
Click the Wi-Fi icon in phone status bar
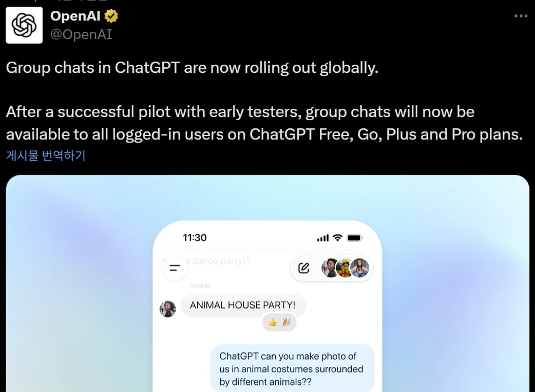(x=337, y=238)
